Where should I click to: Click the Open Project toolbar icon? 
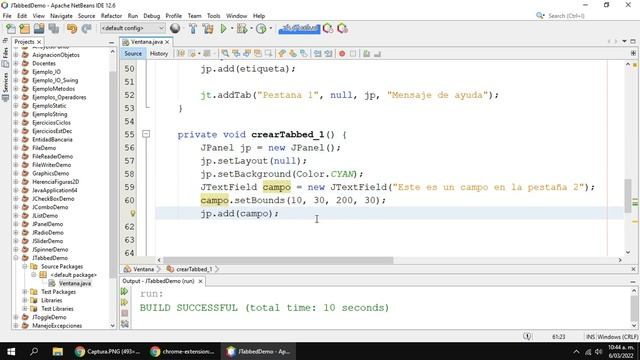click(39, 29)
